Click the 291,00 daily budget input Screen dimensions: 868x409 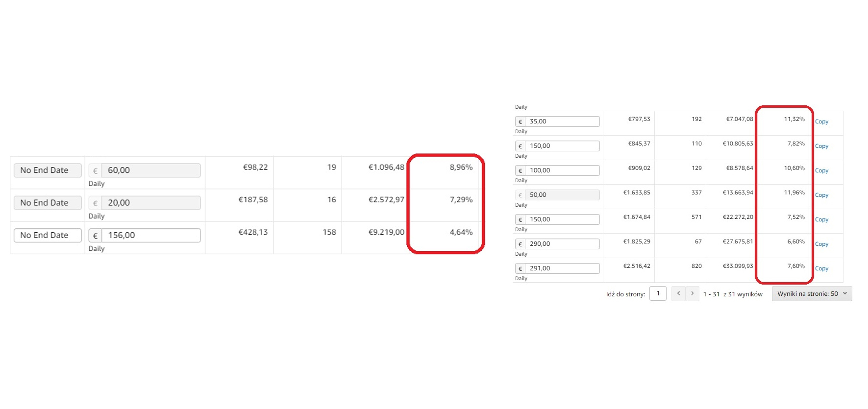562,268
